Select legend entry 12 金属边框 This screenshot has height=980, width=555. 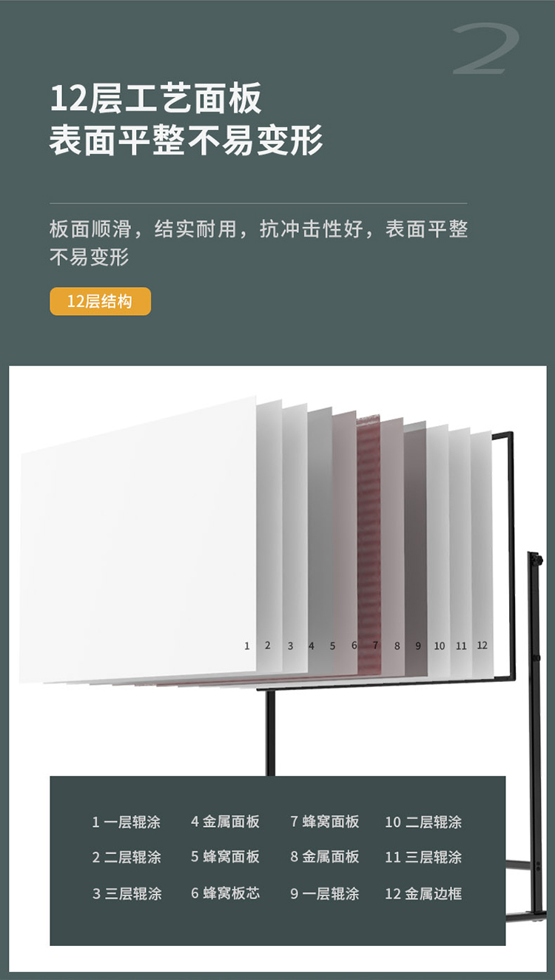coord(423,893)
